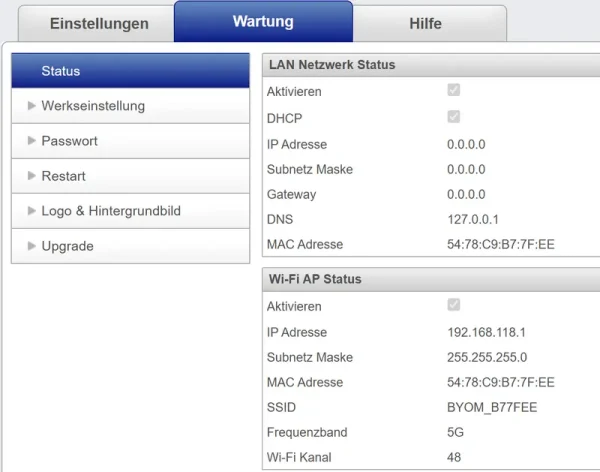Toggle the LAN Aktivieren checkbox
Screen dimensions: 600x472
point(454,91)
